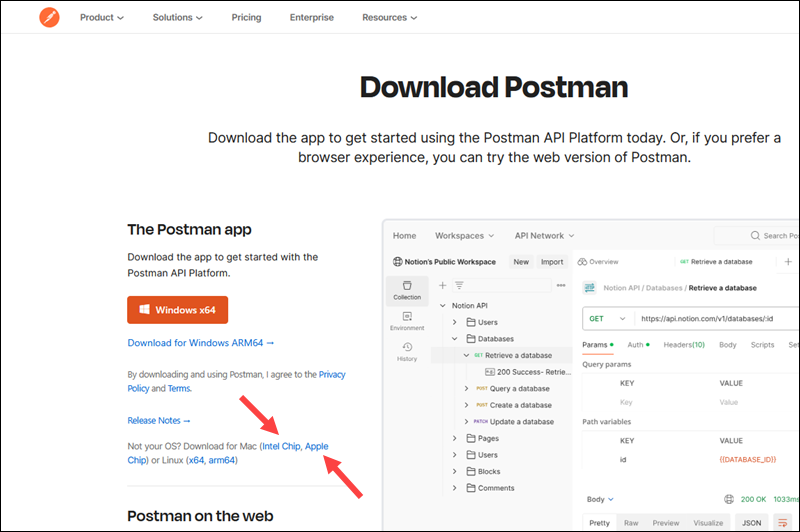Click the Databases folder icon
800x532 pixels.
(x=471, y=339)
